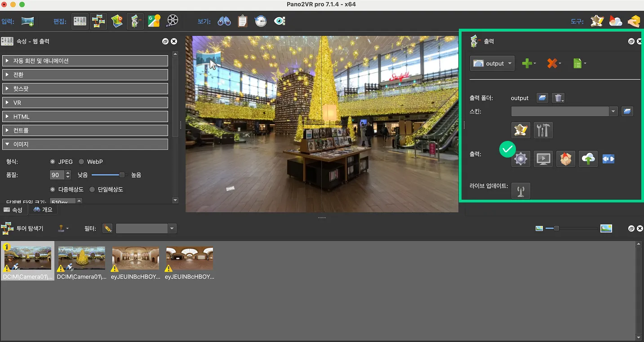The height and width of the screenshot is (342, 644).
Task: Click the binoculars viewer icon in toolbar
Action: point(224,21)
